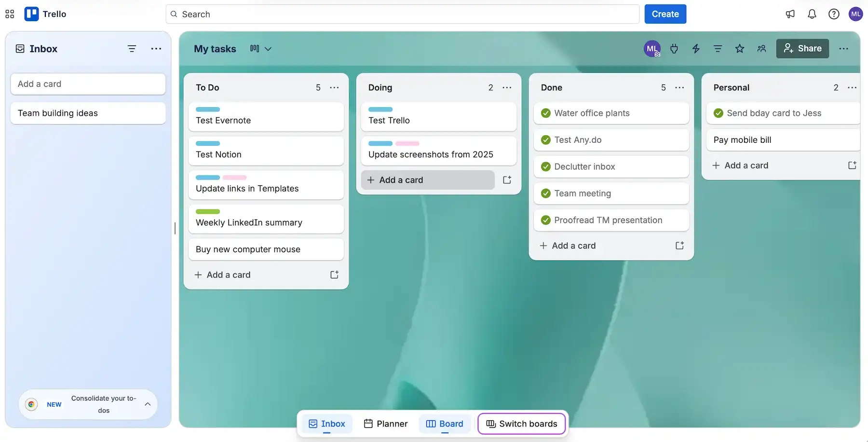Create card from template in Doing
This screenshot has width=868, height=442.
tap(507, 180)
